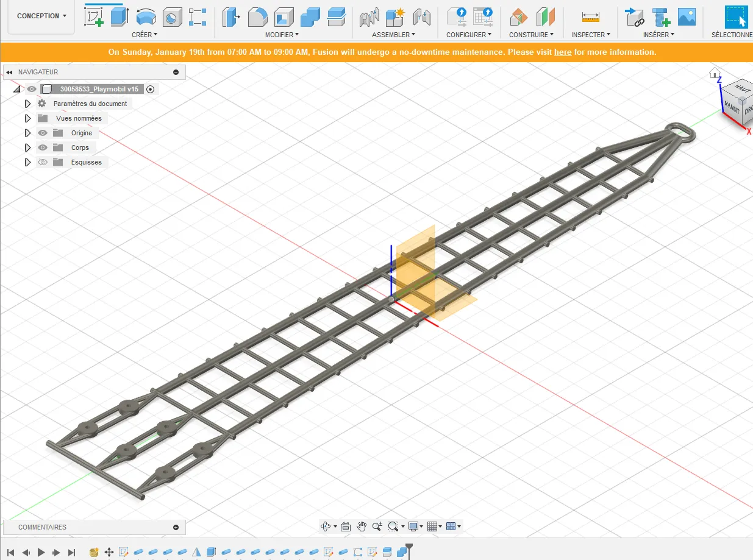Open the MODIFIER menu
Viewport: 753px width, 560px height.
[282, 35]
